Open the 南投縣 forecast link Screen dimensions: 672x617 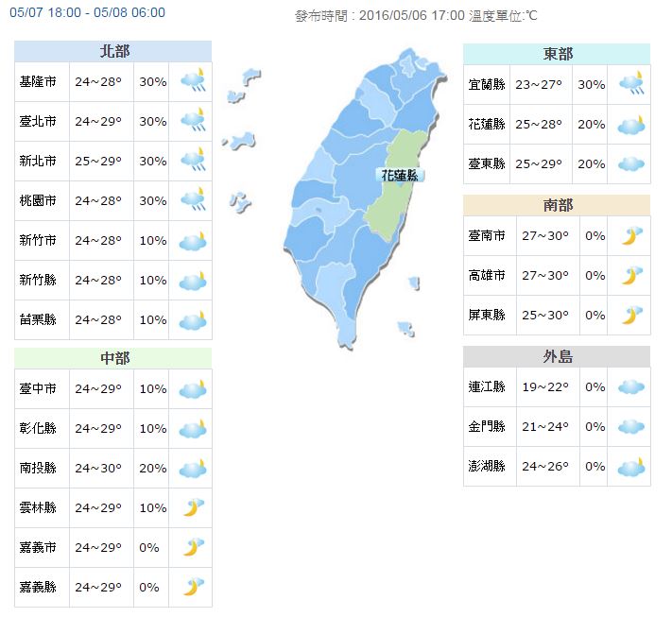pos(38,469)
